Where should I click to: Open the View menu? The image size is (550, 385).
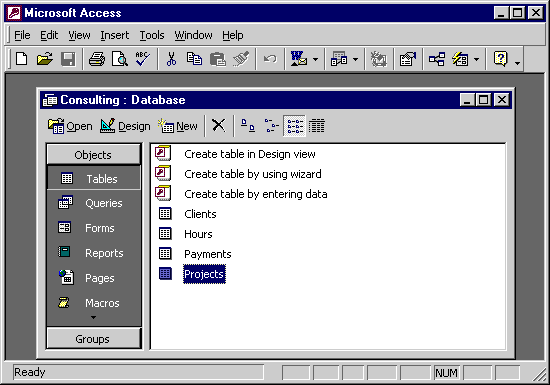tap(79, 35)
